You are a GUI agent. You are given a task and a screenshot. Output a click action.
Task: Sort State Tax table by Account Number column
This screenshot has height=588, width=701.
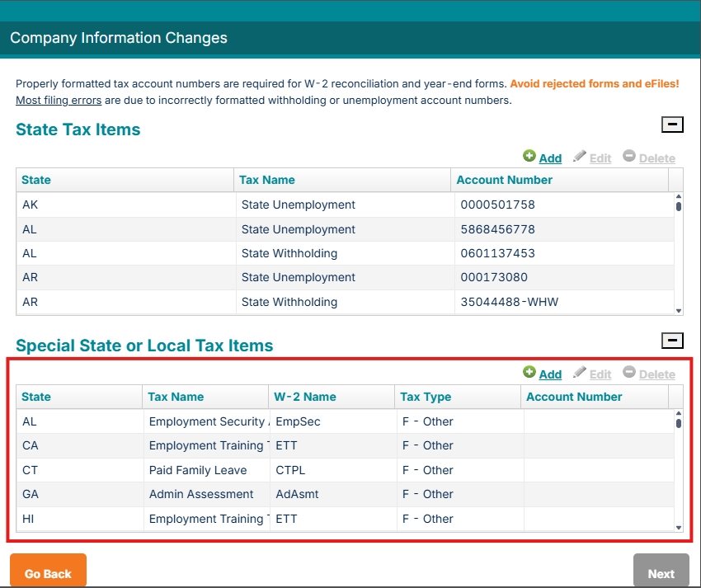(x=560, y=181)
